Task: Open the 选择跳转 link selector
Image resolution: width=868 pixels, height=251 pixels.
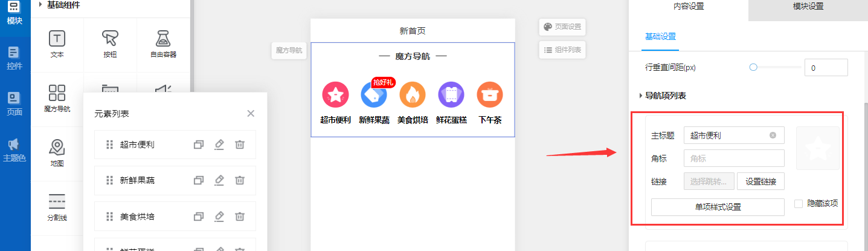Action: pyautogui.click(x=709, y=181)
